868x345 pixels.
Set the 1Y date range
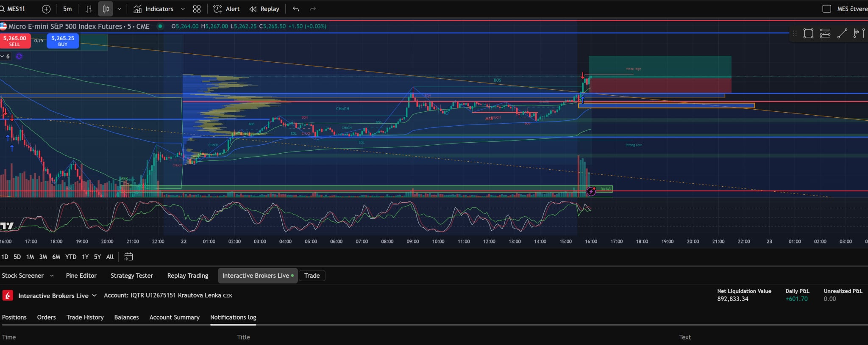tap(85, 257)
